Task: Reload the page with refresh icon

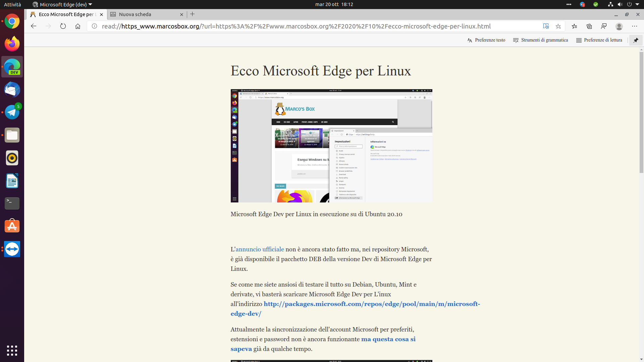Action: click(x=63, y=26)
